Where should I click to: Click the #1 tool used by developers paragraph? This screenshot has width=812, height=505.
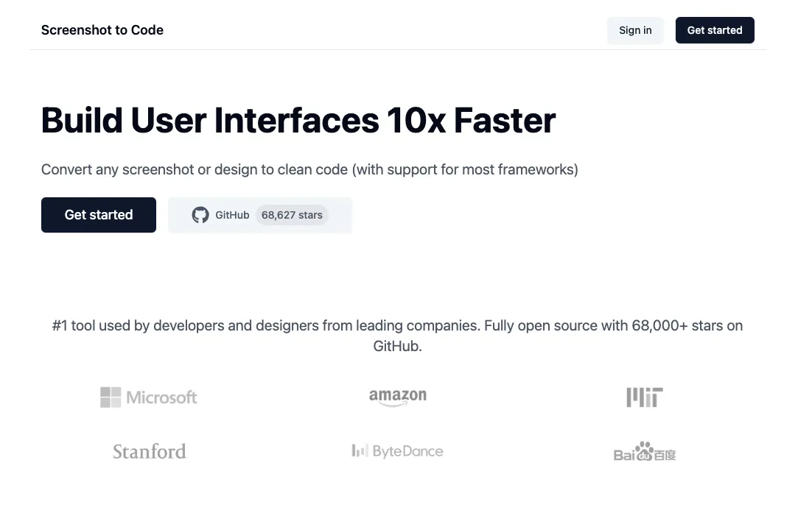pyautogui.click(x=397, y=336)
